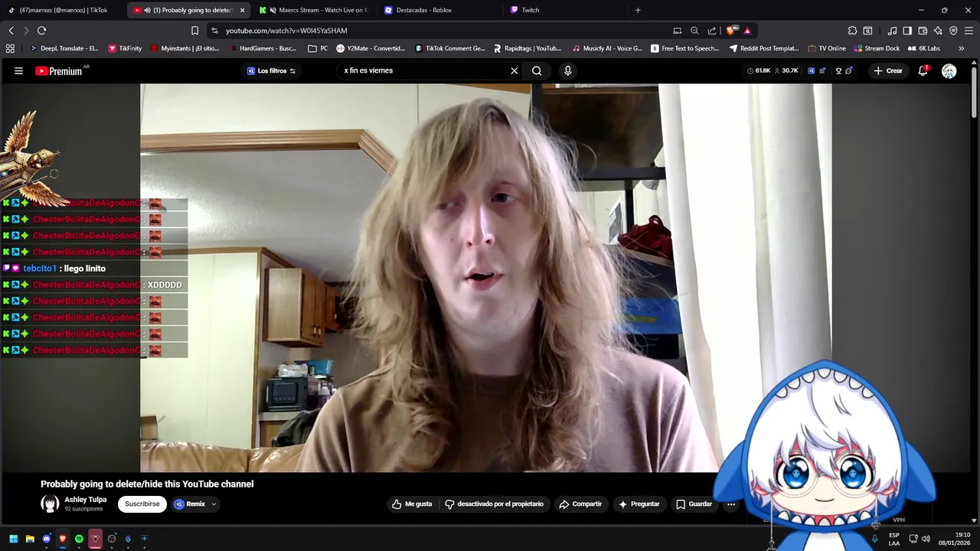Open Ashley Tulpa channel name link

coord(86,500)
